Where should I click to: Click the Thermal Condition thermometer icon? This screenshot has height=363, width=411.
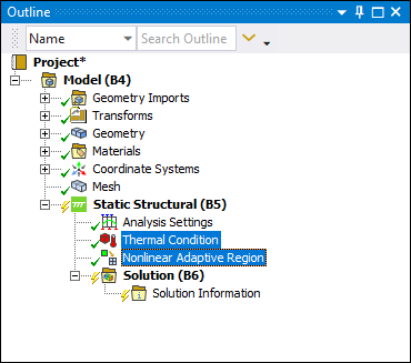coord(109,240)
